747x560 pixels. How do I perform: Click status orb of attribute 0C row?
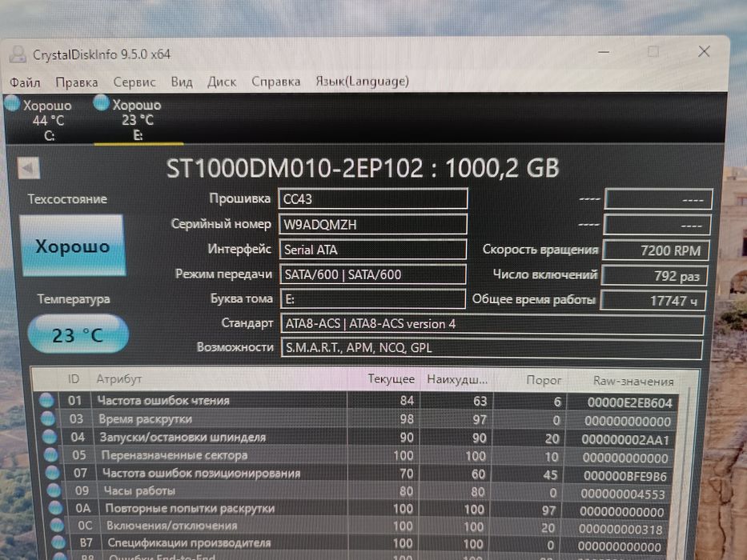click(x=57, y=526)
